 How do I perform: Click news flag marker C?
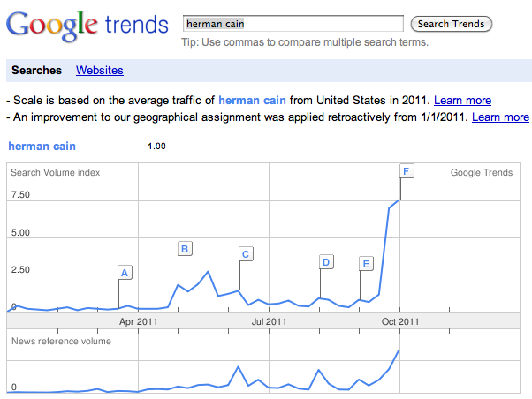click(x=246, y=254)
